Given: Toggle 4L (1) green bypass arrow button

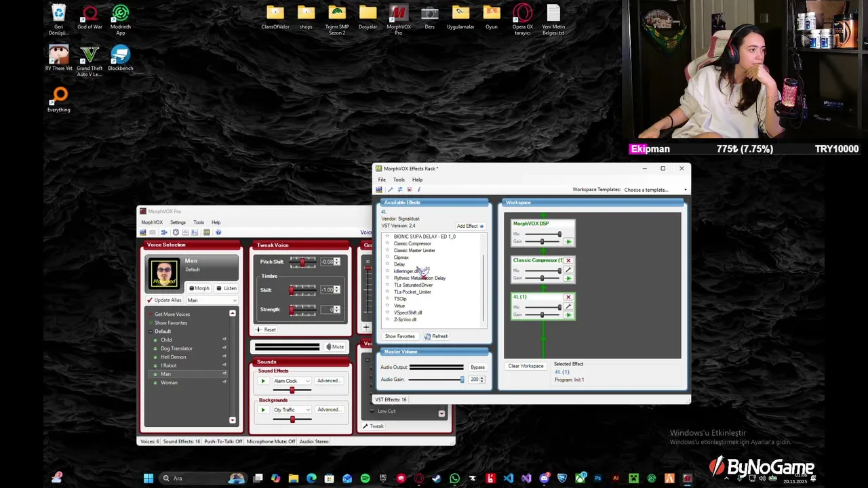Looking at the screenshot, I should pyautogui.click(x=568, y=314).
